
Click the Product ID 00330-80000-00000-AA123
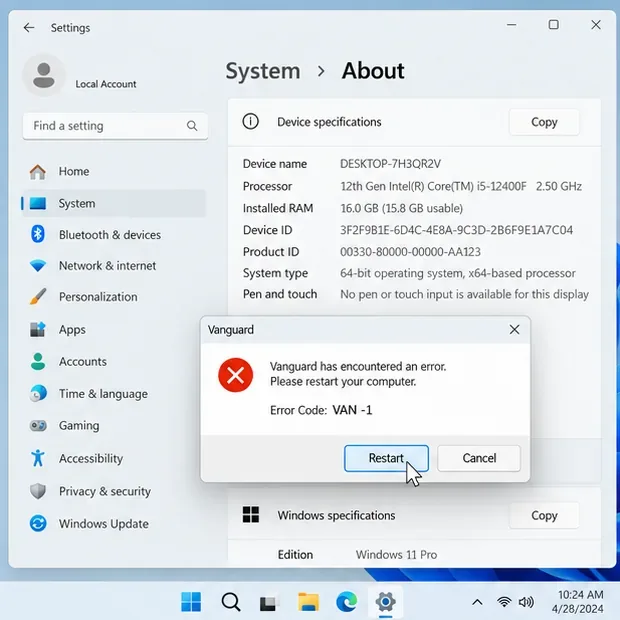tap(410, 252)
